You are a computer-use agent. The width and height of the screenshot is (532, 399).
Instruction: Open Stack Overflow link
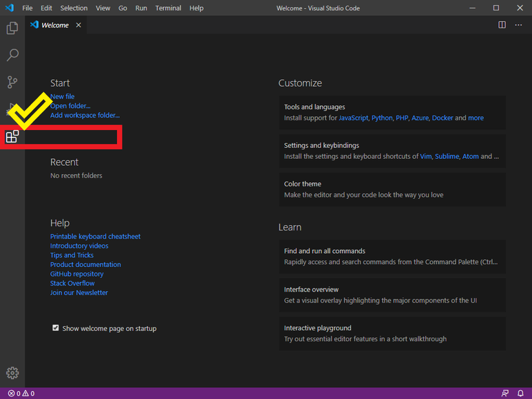click(72, 283)
